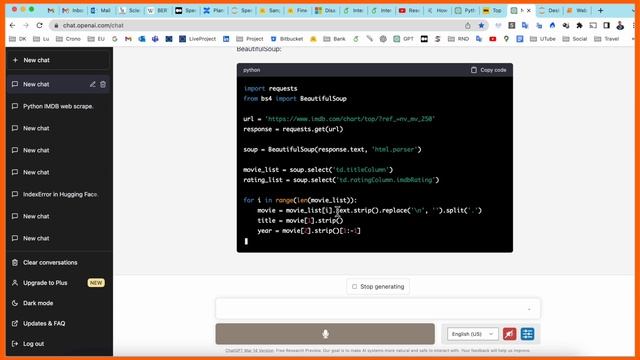640x360 pixels.
Task: Focus the chat message input field
Action: pos(378,309)
